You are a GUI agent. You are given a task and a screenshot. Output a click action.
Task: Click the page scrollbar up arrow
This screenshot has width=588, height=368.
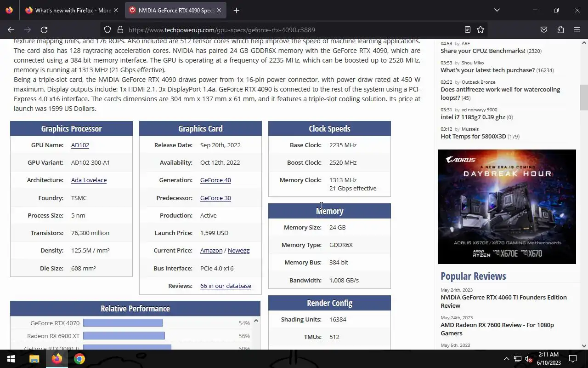click(584, 43)
